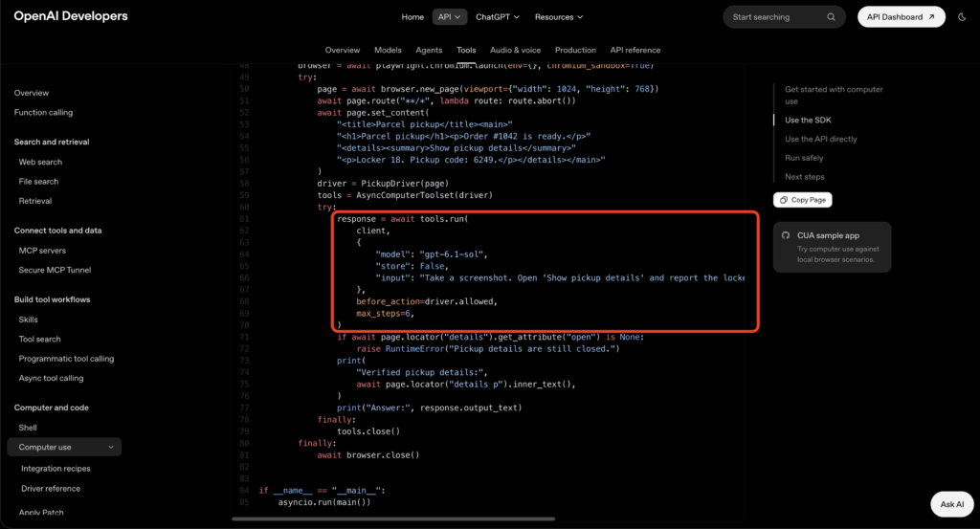
Task: Open Apply Patch in sidebar
Action: (x=40, y=512)
